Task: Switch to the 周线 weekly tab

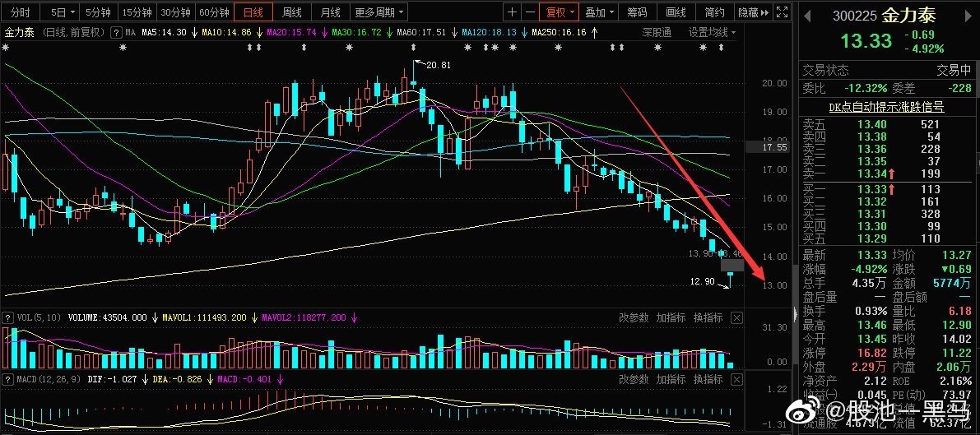Action: (x=292, y=12)
